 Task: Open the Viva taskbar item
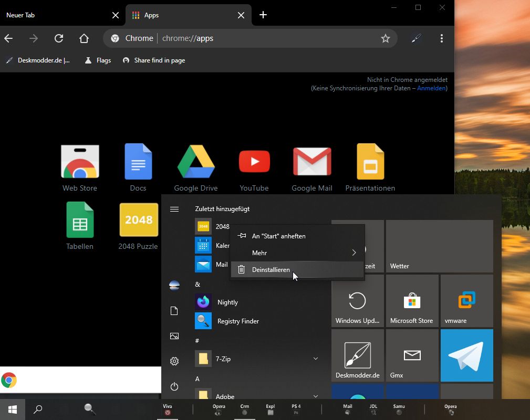coord(168,409)
